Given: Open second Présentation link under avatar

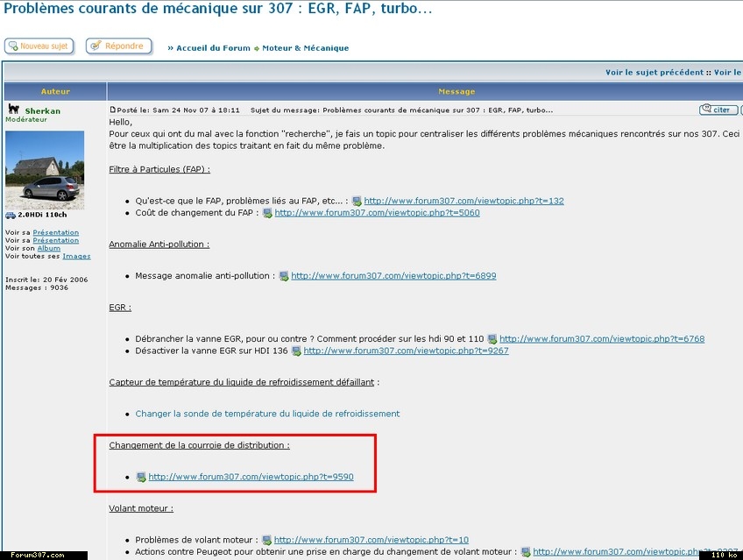Looking at the screenshot, I should point(56,240).
